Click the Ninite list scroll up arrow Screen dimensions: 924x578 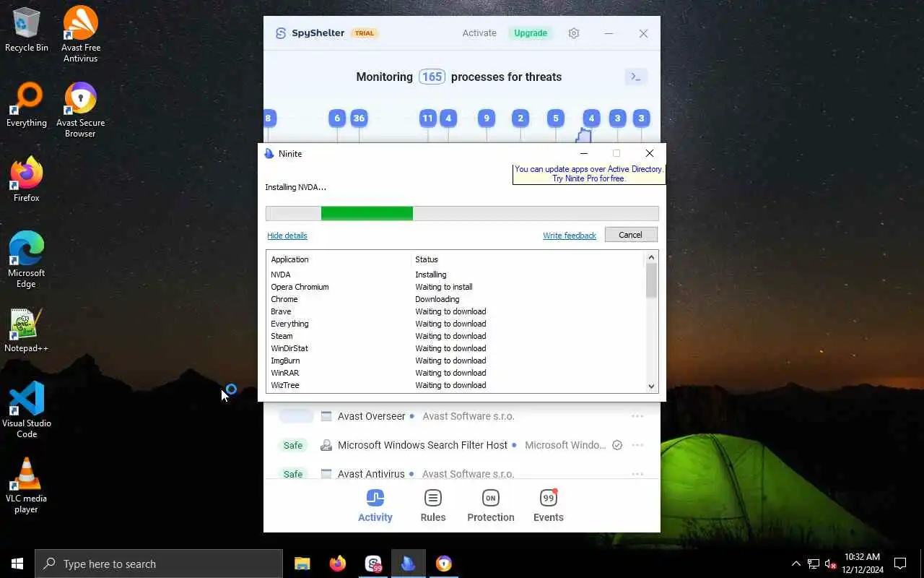(651, 257)
